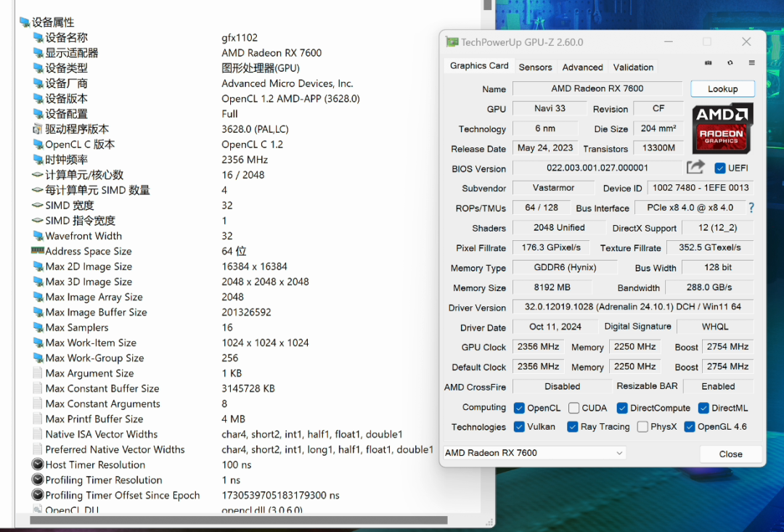
Task: Toggle the DirectML checkbox
Action: (703, 408)
